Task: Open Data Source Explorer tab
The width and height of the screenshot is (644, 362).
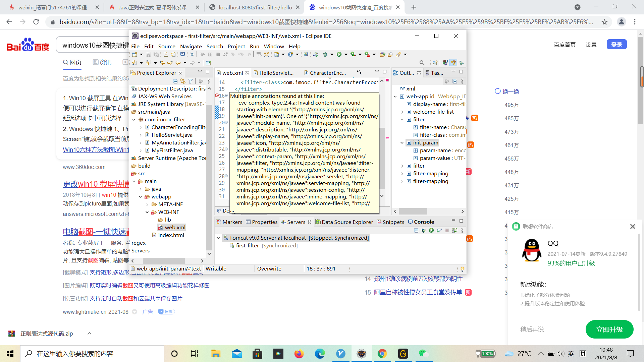Action: (344, 222)
